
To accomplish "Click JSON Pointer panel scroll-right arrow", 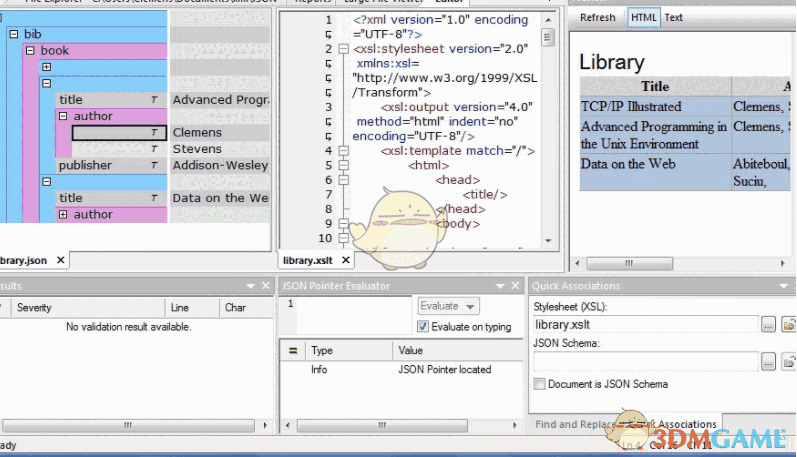I will [x=515, y=425].
